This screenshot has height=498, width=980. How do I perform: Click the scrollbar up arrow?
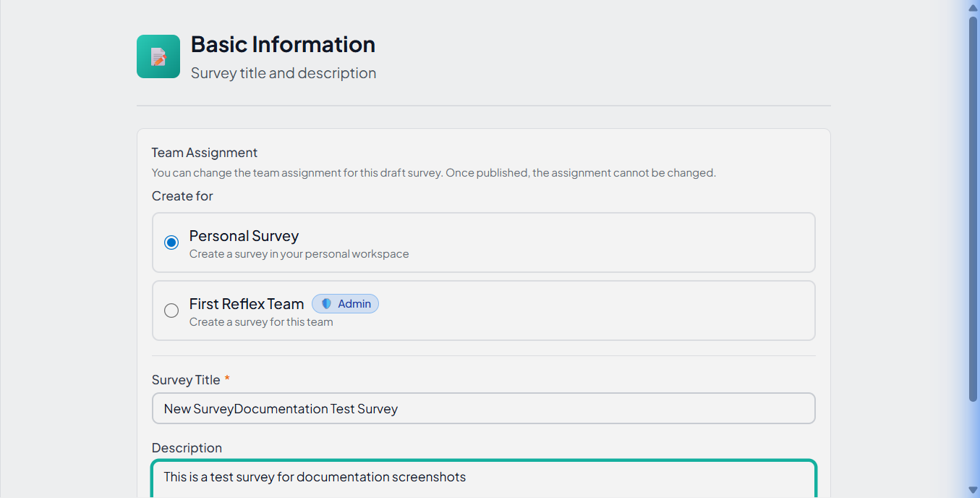(x=973, y=7)
